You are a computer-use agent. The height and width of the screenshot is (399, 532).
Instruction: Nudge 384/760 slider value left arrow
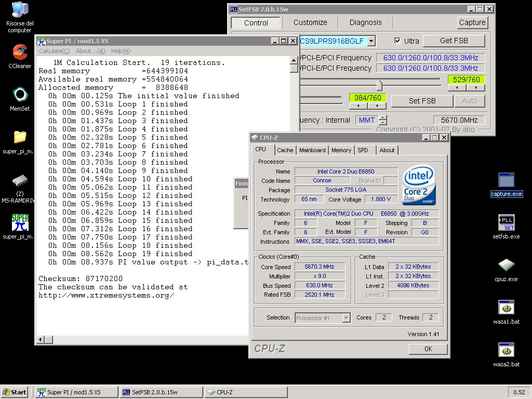(x=358, y=106)
